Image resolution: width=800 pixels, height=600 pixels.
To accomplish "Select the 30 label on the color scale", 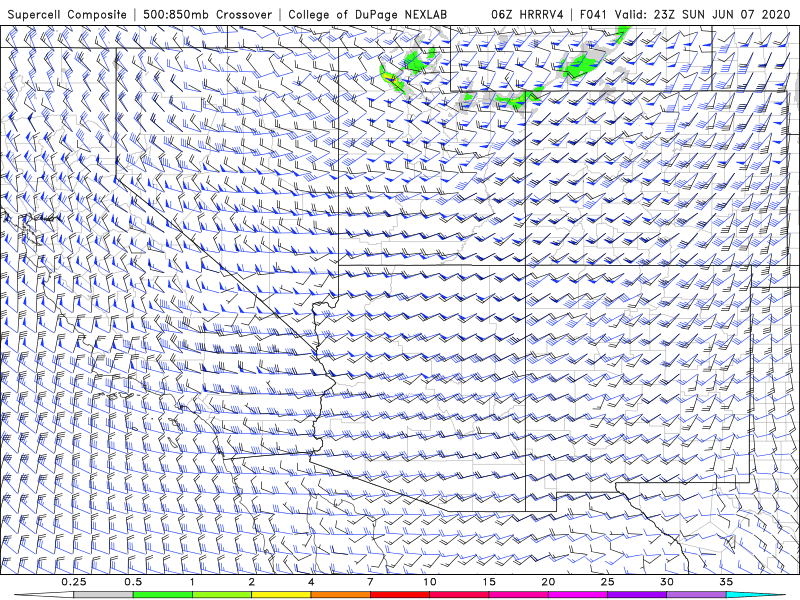I will coord(666,582).
